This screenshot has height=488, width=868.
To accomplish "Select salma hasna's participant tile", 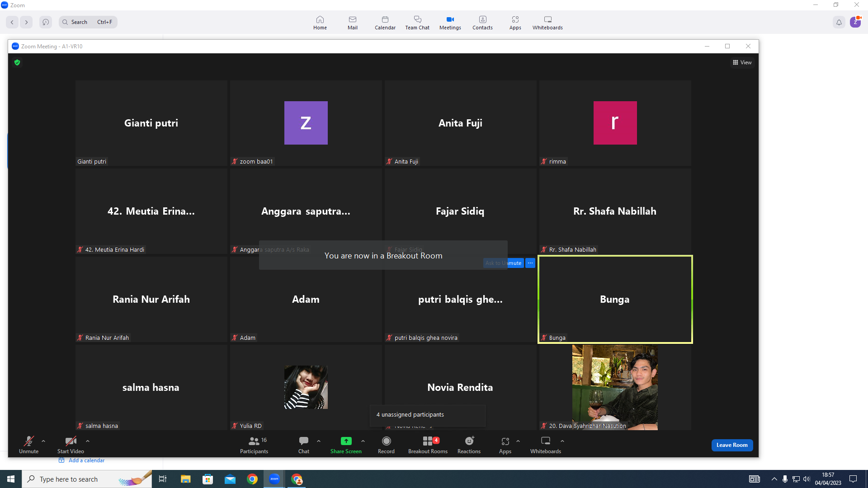I will click(x=151, y=387).
